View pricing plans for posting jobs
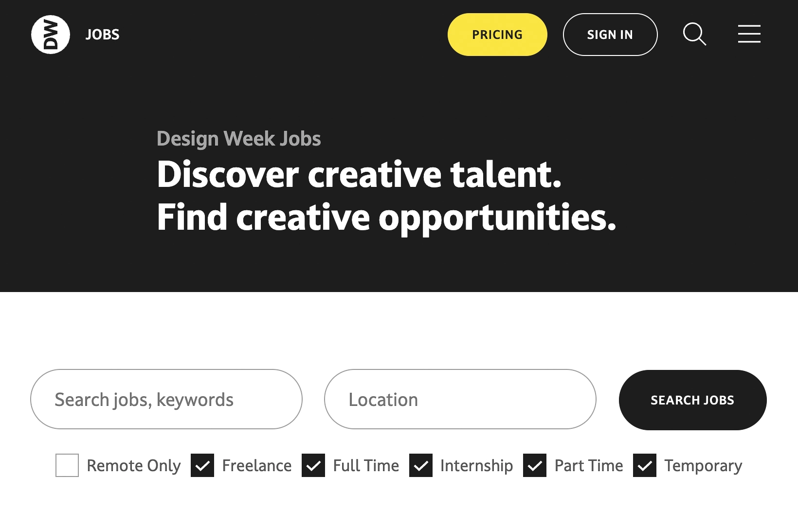The image size is (798, 532). (x=497, y=34)
